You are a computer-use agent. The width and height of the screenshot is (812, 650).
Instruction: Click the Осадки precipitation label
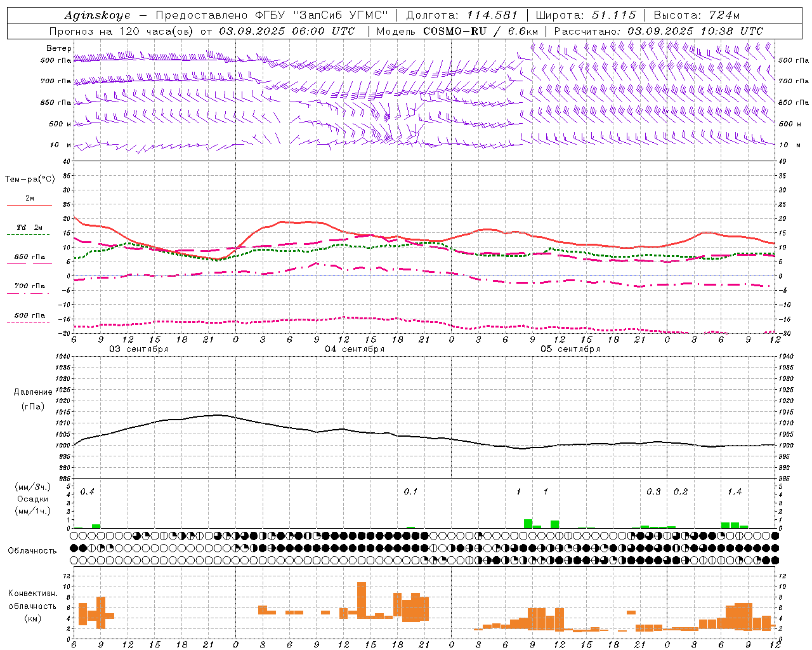[x=33, y=499]
